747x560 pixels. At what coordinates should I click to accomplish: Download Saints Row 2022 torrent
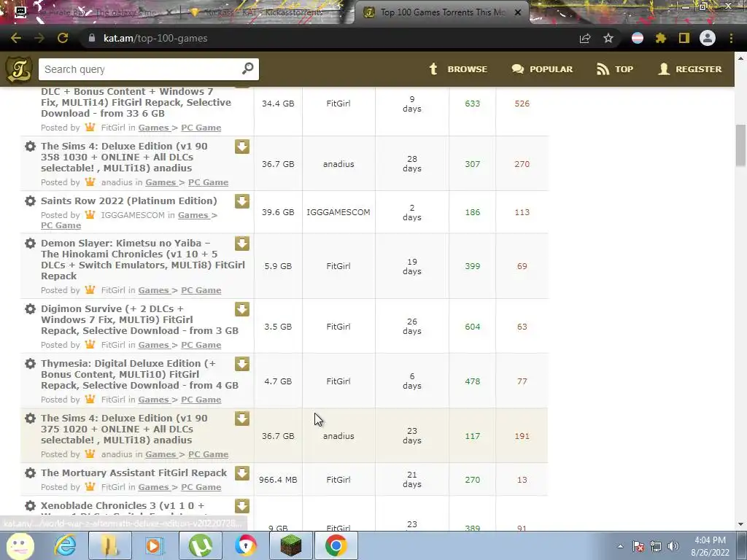click(x=242, y=201)
